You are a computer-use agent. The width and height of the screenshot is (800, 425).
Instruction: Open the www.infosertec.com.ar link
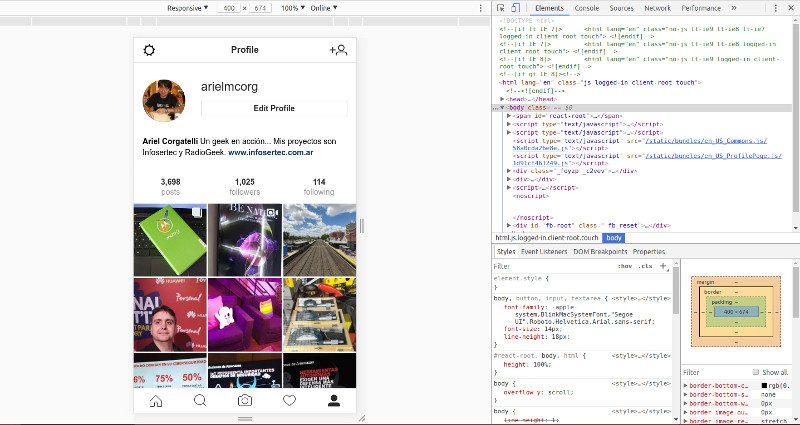[268, 153]
